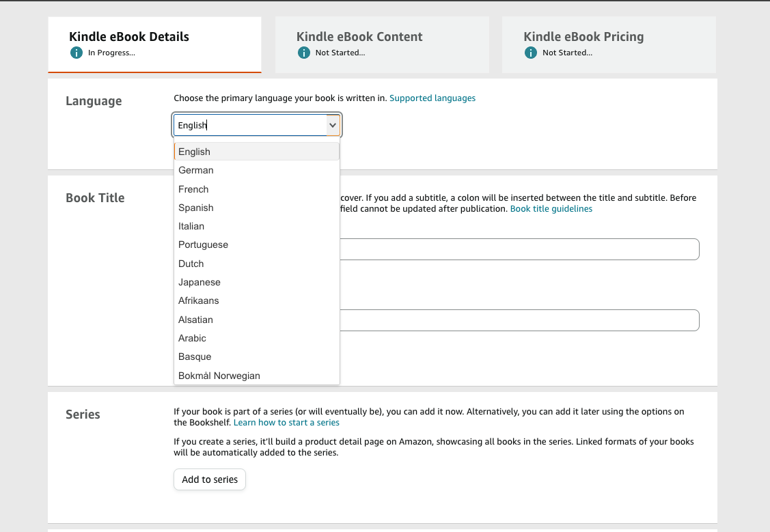This screenshot has height=532, width=770.
Task: Choose German from the language list
Action: pos(196,170)
